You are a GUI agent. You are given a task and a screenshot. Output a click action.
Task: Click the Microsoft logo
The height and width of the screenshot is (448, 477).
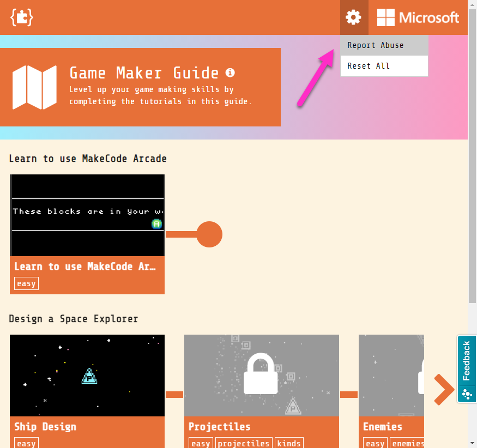(x=418, y=17)
